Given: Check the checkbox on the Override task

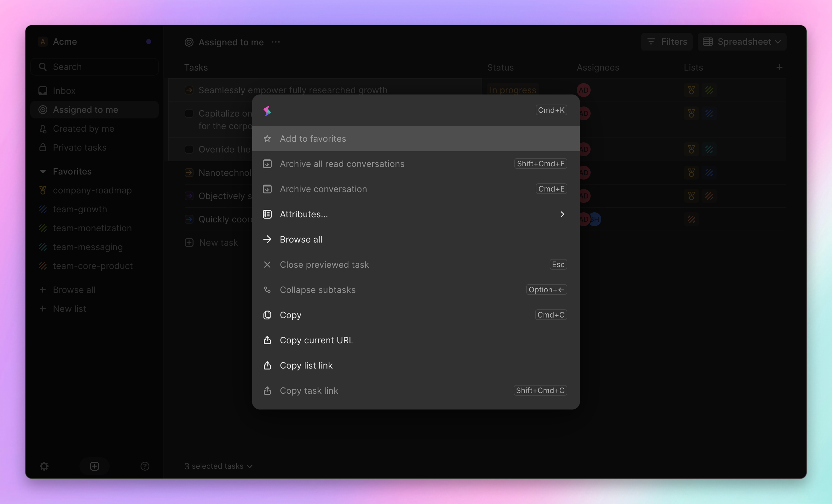Looking at the screenshot, I should pos(189,149).
